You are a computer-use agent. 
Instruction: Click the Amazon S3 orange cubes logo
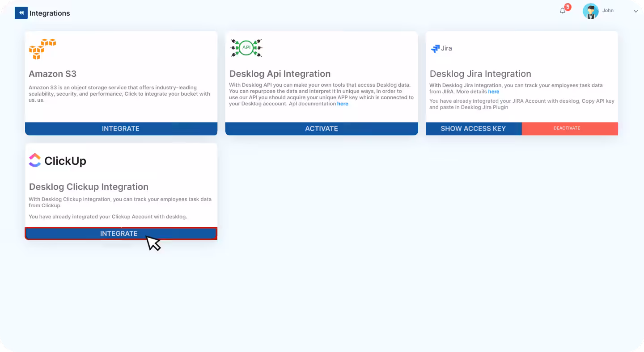click(42, 49)
